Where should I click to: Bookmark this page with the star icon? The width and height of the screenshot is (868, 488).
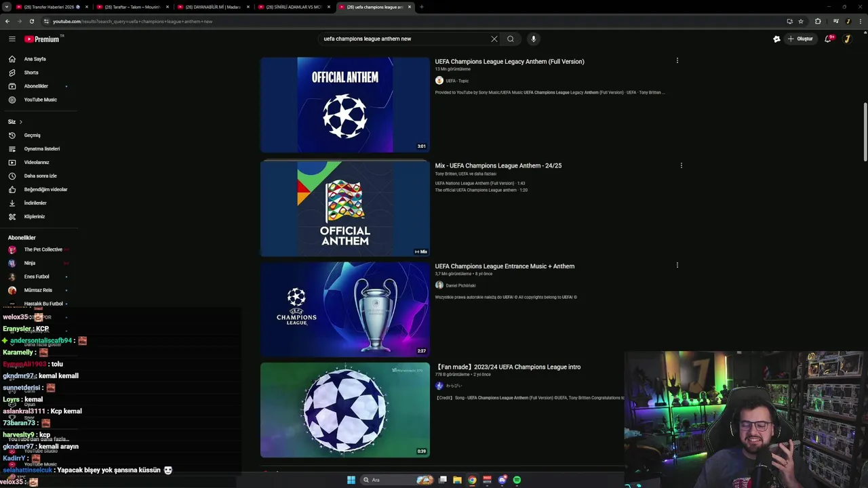[x=801, y=21]
